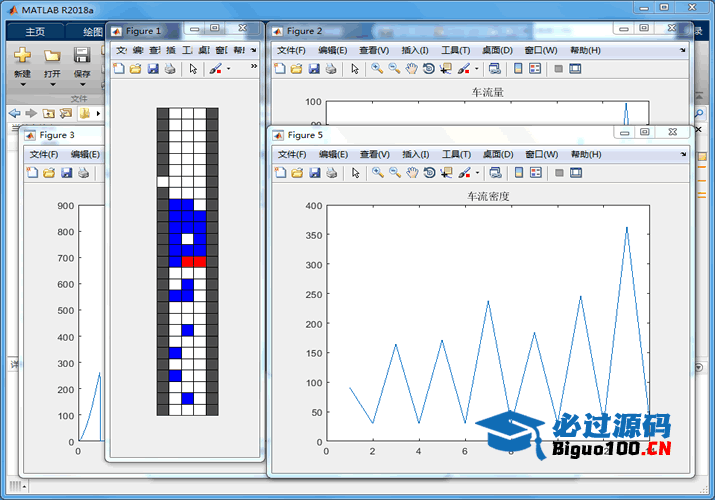The height and width of the screenshot is (500, 715).
Task: Click Link Plot icon in Figure 2
Action: [x=495, y=69]
